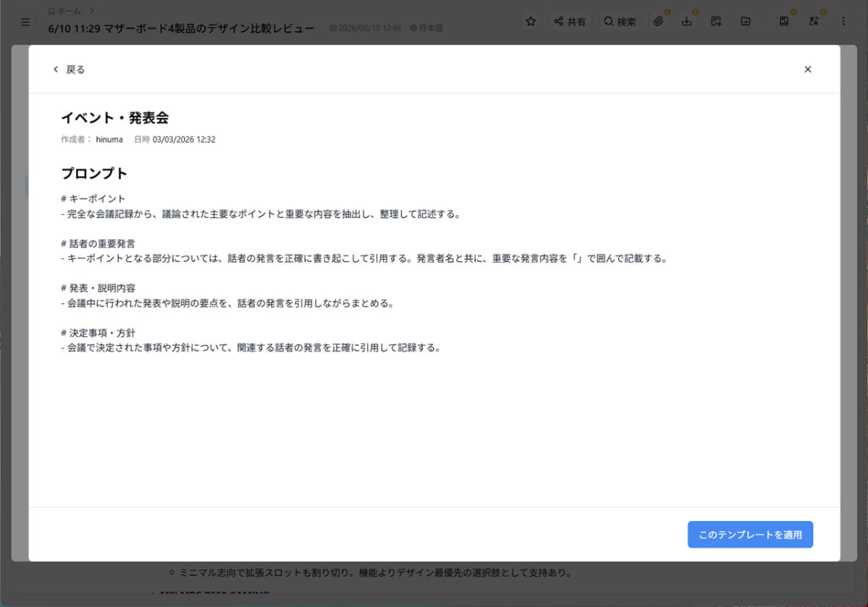Screen dimensions: 868x607
Task: Open the hamburger menu in the background window
Action: tap(26, 22)
